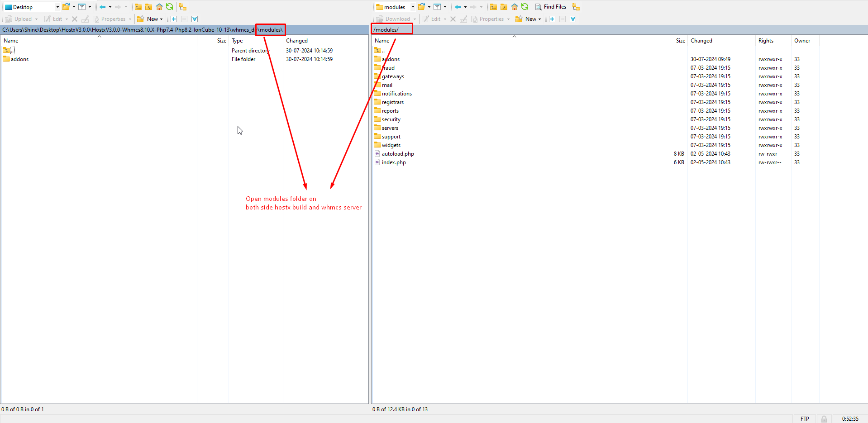Expand the remote modules directory dropdown

tap(413, 7)
